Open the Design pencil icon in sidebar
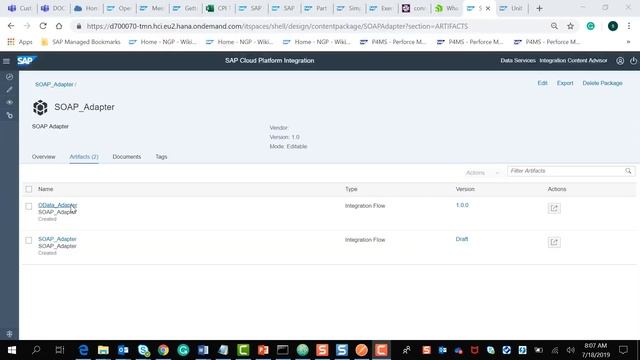The image size is (640, 360). click(9, 89)
